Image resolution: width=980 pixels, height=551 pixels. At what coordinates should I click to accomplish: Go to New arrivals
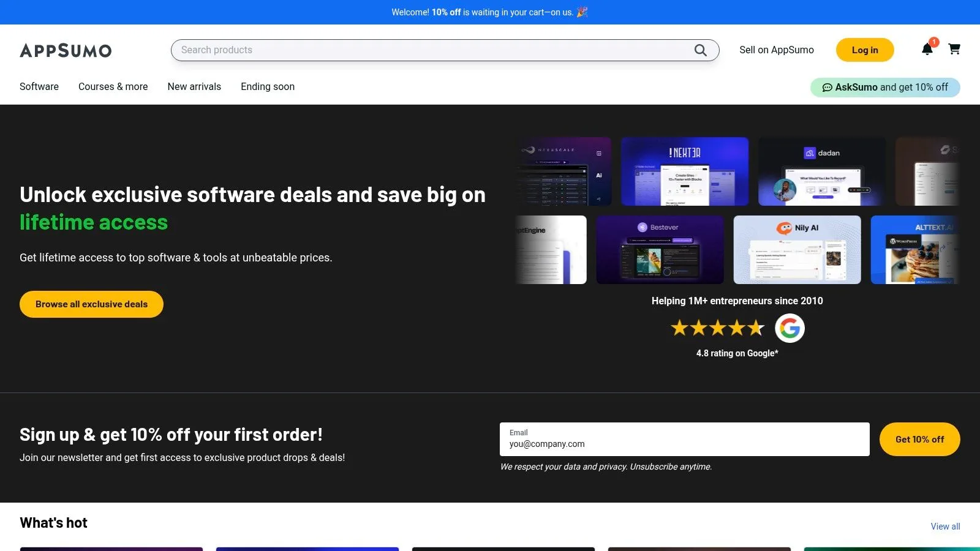coord(194,87)
